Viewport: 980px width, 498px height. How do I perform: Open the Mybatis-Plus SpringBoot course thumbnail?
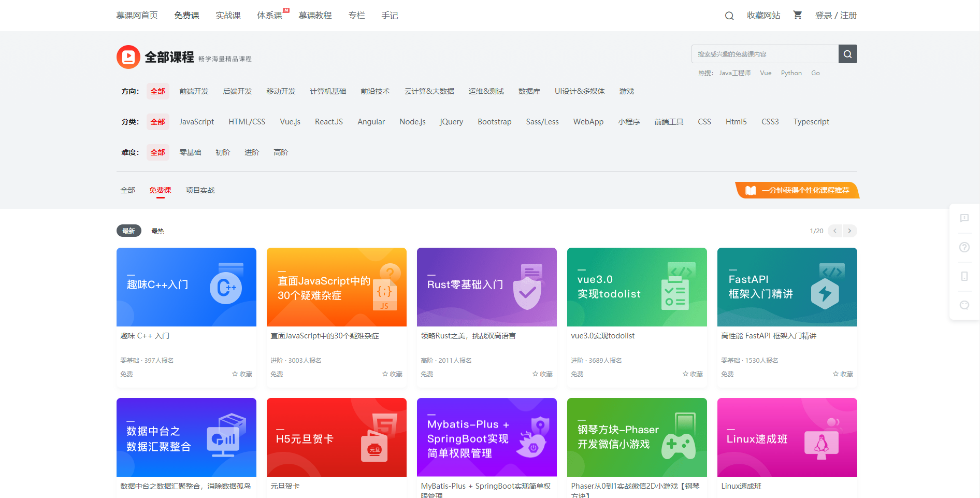[x=487, y=437]
